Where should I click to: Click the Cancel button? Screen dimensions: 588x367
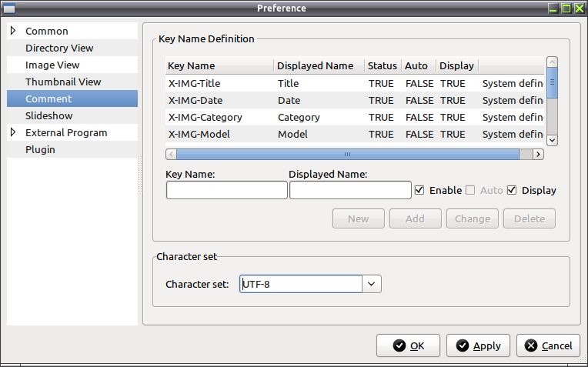(548, 345)
